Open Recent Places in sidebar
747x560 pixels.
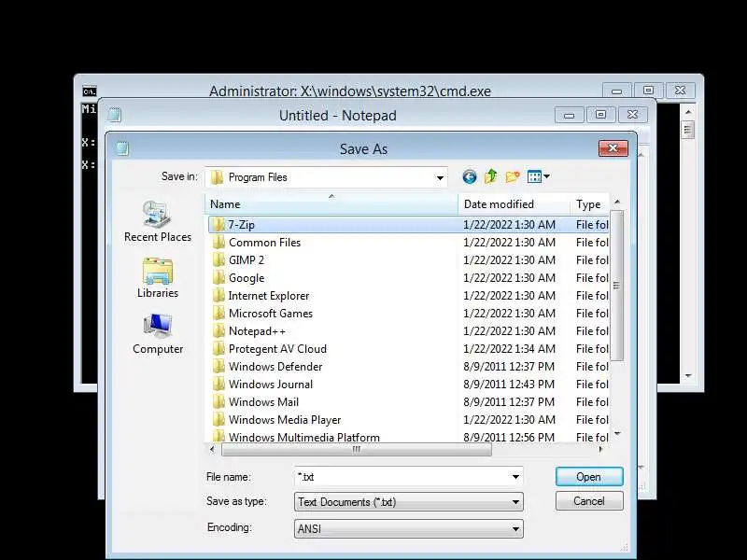click(158, 221)
